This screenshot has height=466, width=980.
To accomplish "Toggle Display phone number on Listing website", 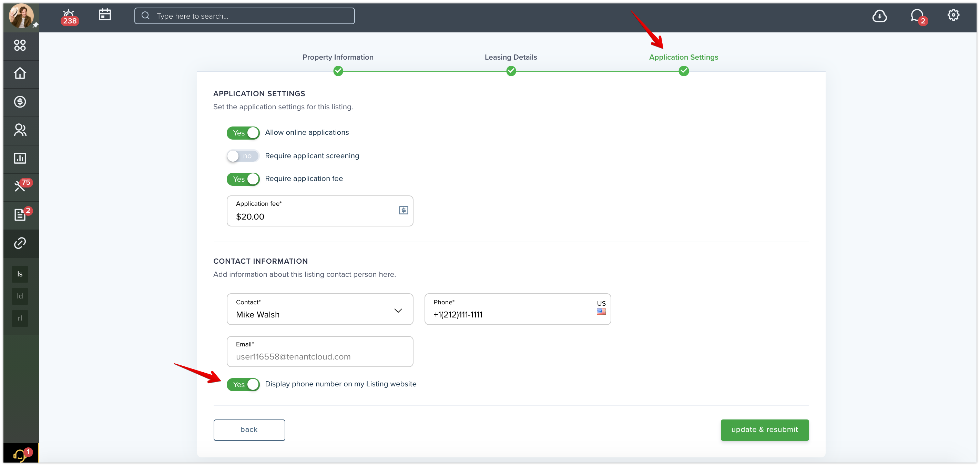I will [243, 385].
